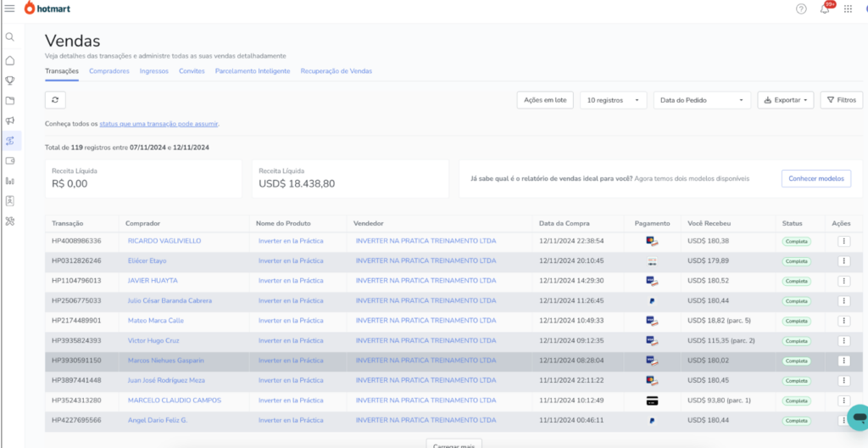Click the notifications bell icon
Viewport: 868px width, 448px height.
coord(825,8)
